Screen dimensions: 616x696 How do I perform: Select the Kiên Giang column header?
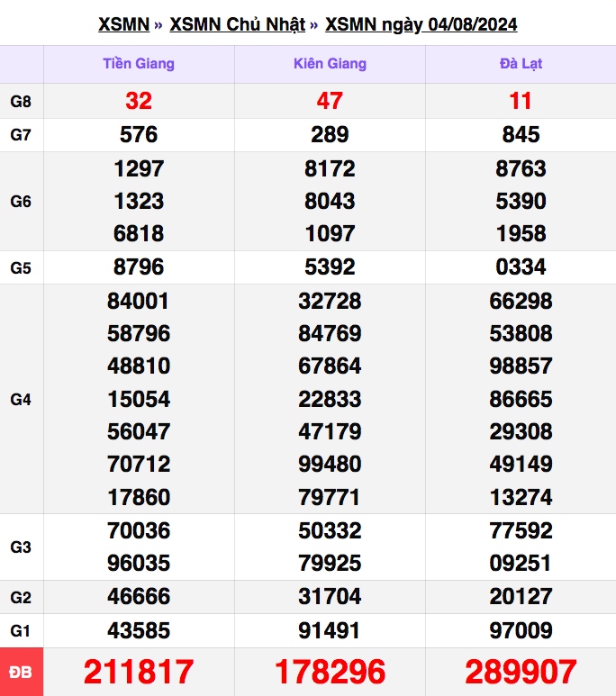tap(330, 64)
